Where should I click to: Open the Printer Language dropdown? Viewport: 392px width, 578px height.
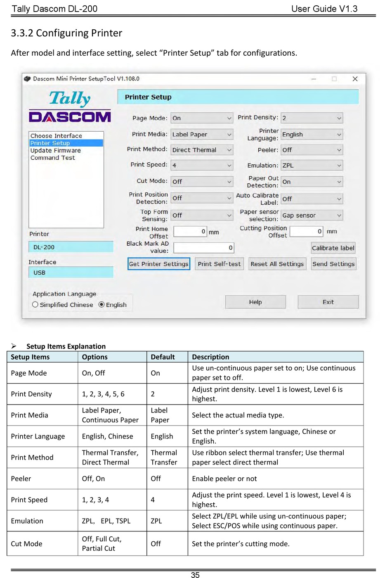click(x=312, y=134)
